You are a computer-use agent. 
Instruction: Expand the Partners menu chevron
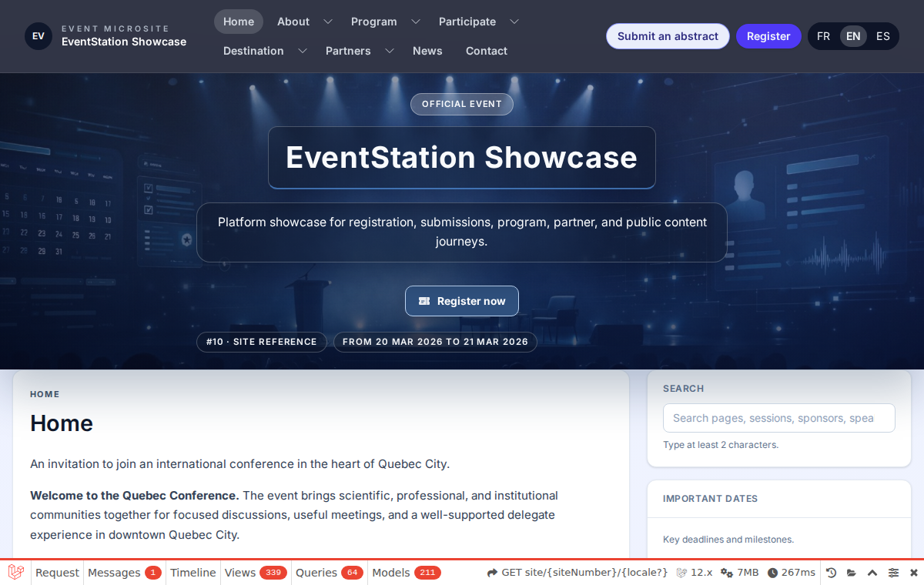coord(390,51)
